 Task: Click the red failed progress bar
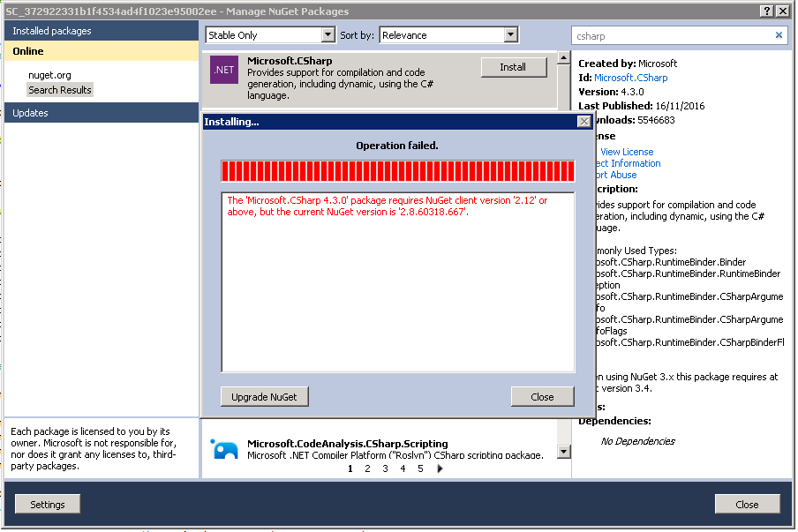coord(398,171)
